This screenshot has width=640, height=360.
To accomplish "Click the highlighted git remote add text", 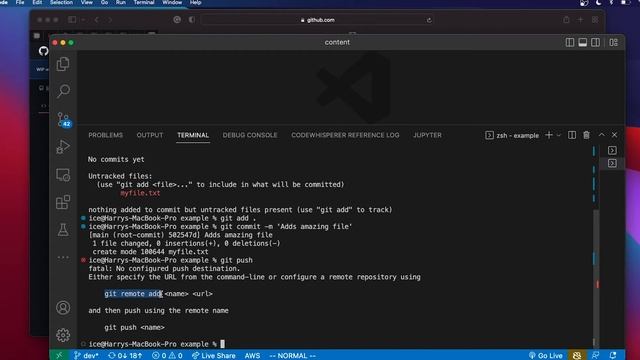I will click(x=133, y=294).
